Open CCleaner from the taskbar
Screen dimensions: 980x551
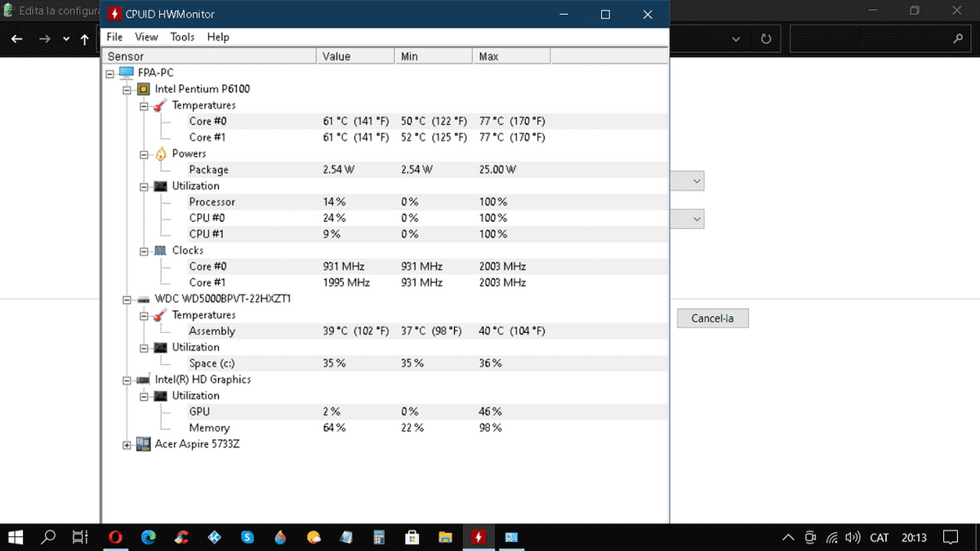pyautogui.click(x=182, y=537)
